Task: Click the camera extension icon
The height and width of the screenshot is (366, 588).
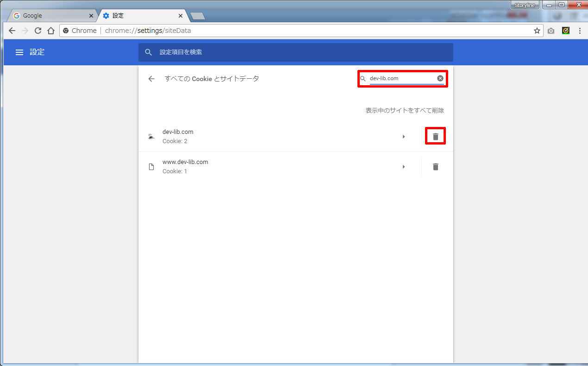Action: coord(551,31)
